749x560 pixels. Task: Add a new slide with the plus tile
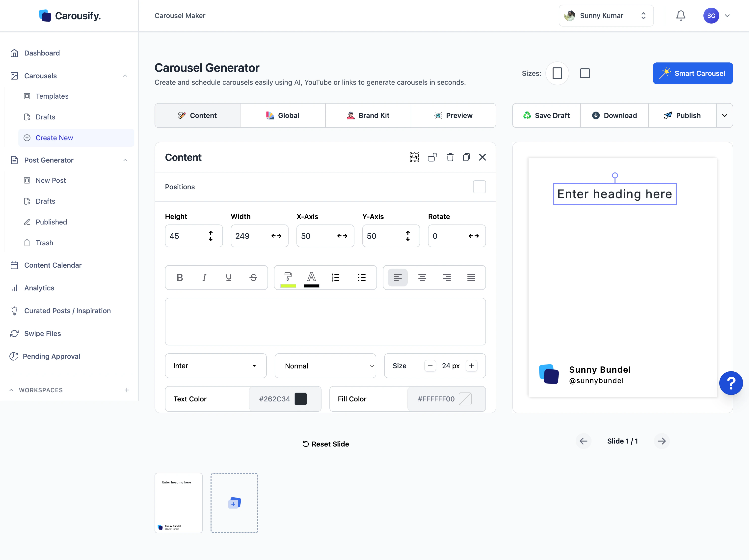click(x=234, y=503)
